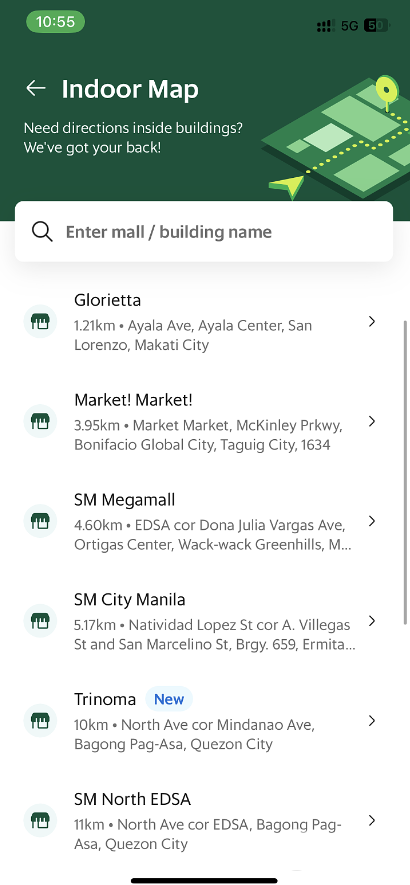
Task: Open Glorietta using its chevron arrow
Action: (372, 322)
